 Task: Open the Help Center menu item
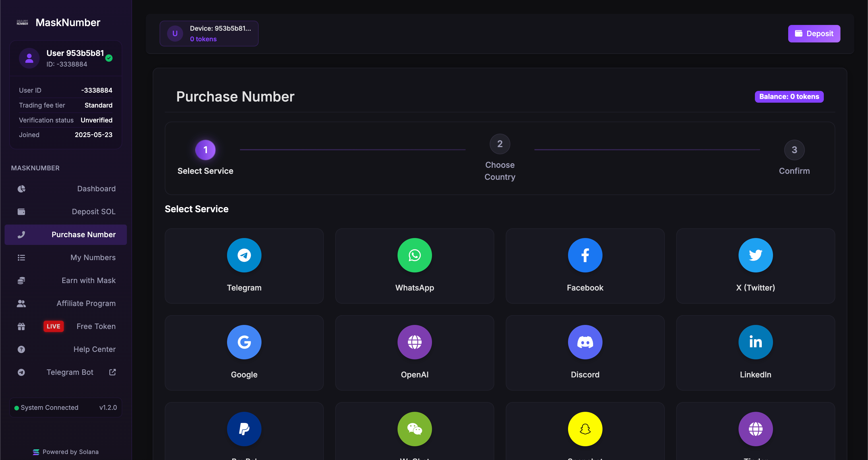tap(66, 349)
